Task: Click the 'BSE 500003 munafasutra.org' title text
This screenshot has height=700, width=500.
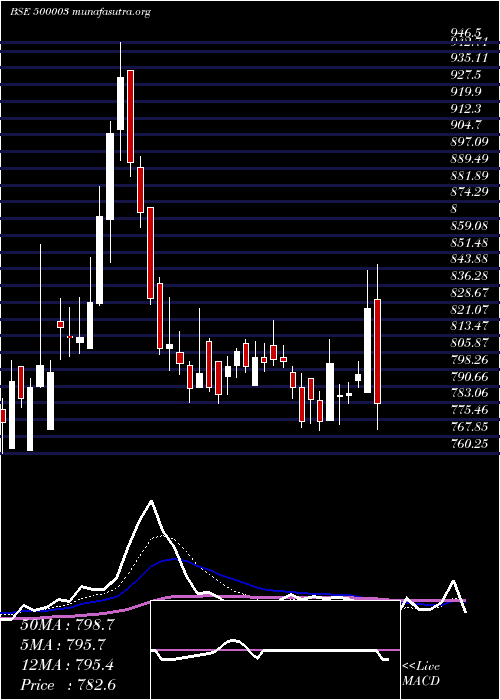Action: (x=80, y=12)
